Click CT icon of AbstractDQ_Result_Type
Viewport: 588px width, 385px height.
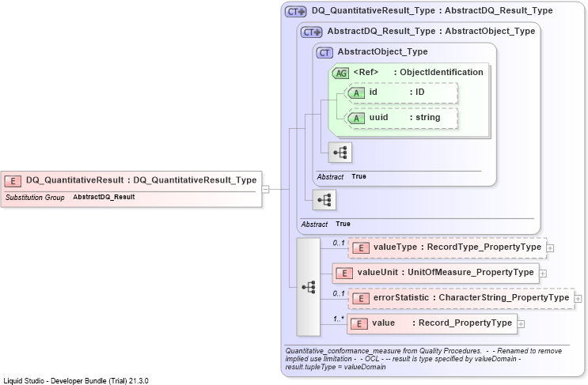[311, 32]
